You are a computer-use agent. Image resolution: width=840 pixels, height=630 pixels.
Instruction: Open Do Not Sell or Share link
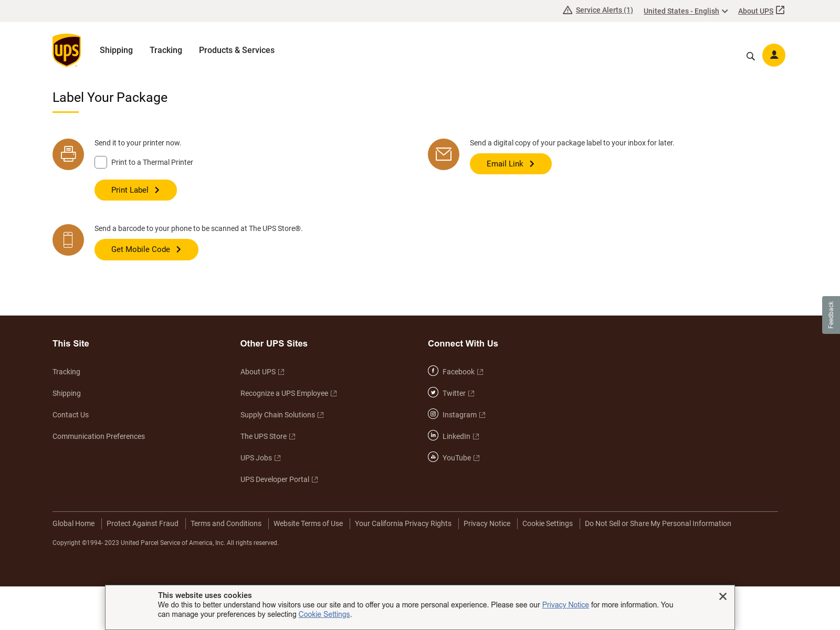click(658, 523)
